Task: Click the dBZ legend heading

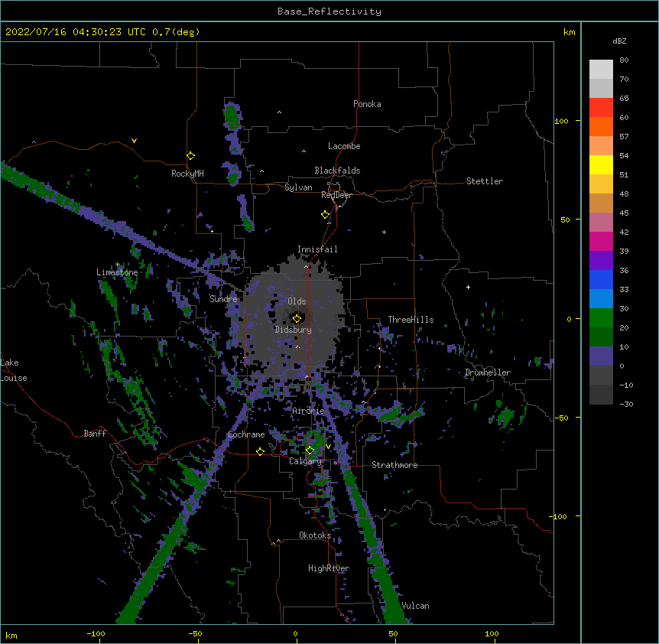Action: [x=619, y=41]
